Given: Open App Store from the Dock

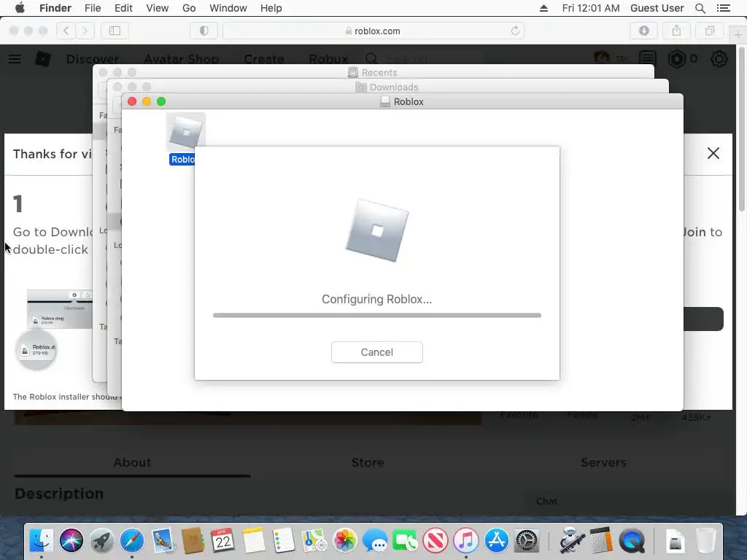Looking at the screenshot, I should tap(496, 541).
